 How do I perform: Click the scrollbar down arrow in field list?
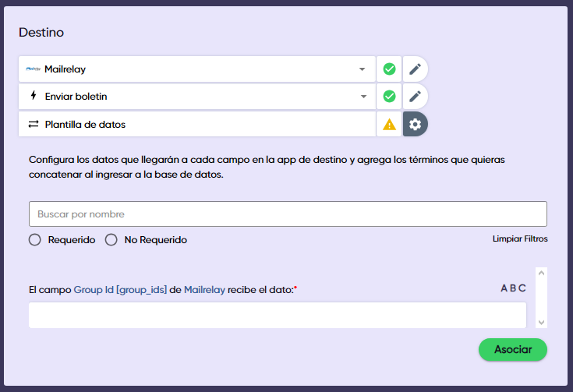pos(542,321)
